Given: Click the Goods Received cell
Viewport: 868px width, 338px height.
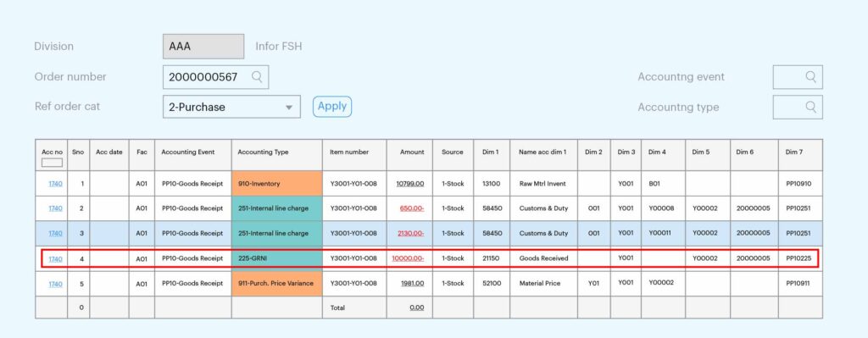Looking at the screenshot, I should click(x=543, y=258).
